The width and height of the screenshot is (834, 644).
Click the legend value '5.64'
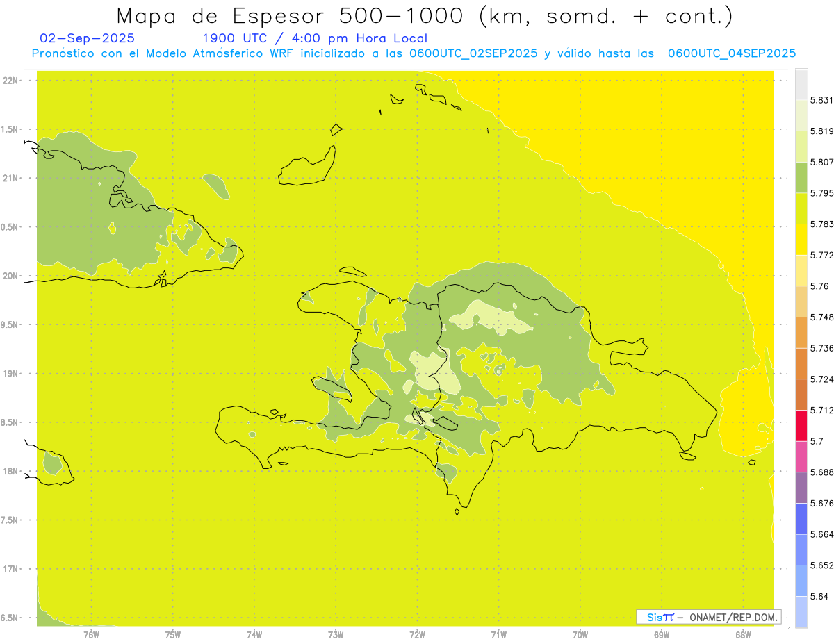click(x=819, y=596)
